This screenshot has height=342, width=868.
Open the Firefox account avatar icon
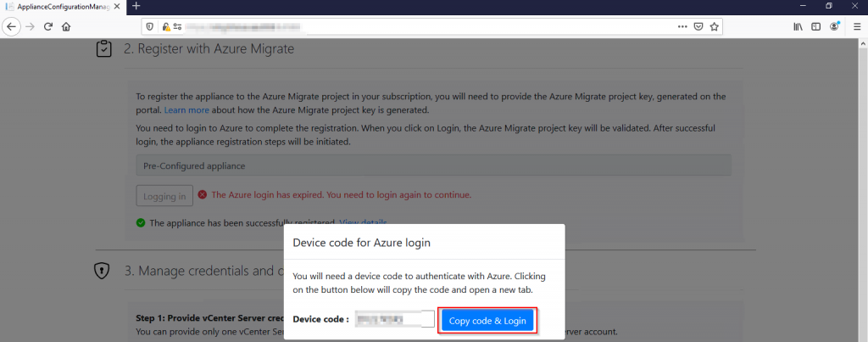(x=834, y=26)
